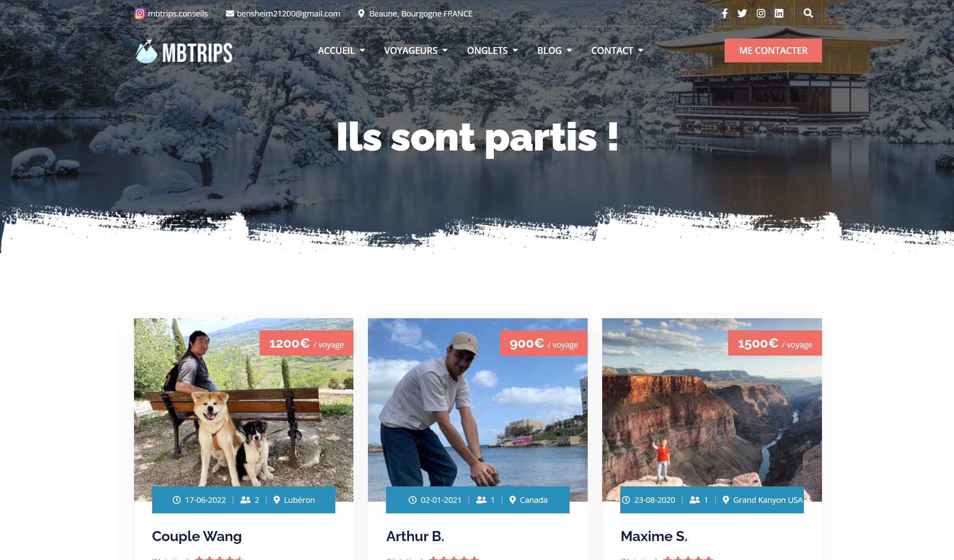The width and height of the screenshot is (954, 560).
Task: Click the envelope icon before the email
Action: click(230, 13)
